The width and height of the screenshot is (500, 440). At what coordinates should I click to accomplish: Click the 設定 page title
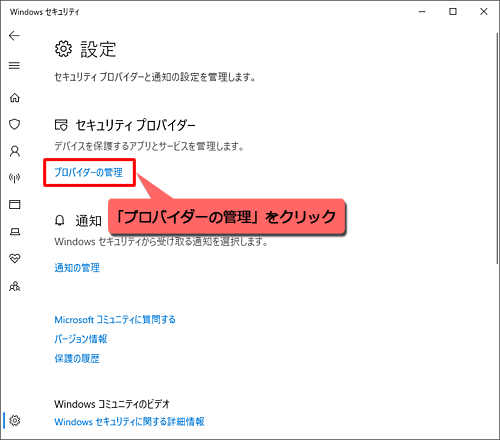[98, 49]
